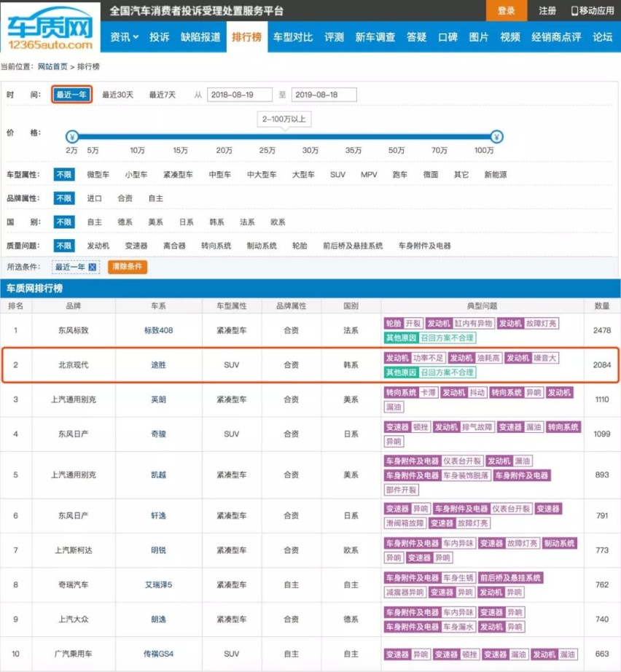Filter brand attribute by 合资
The height and width of the screenshot is (672, 621).
coord(125,198)
